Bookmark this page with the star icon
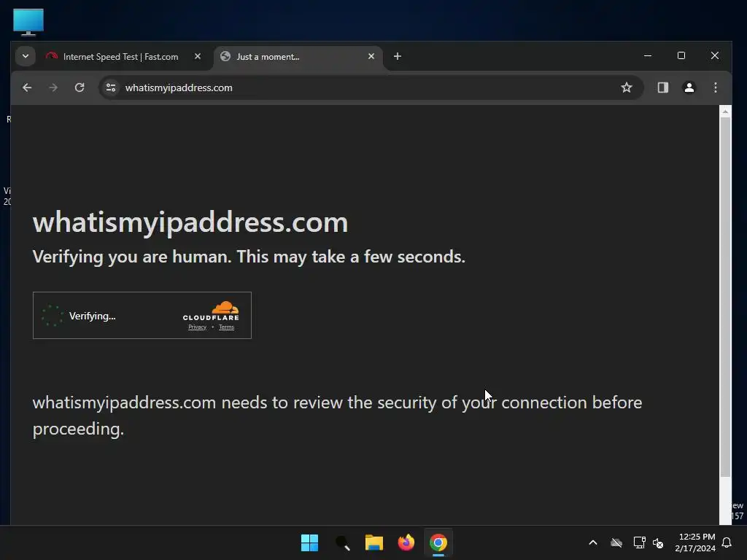 tap(627, 87)
